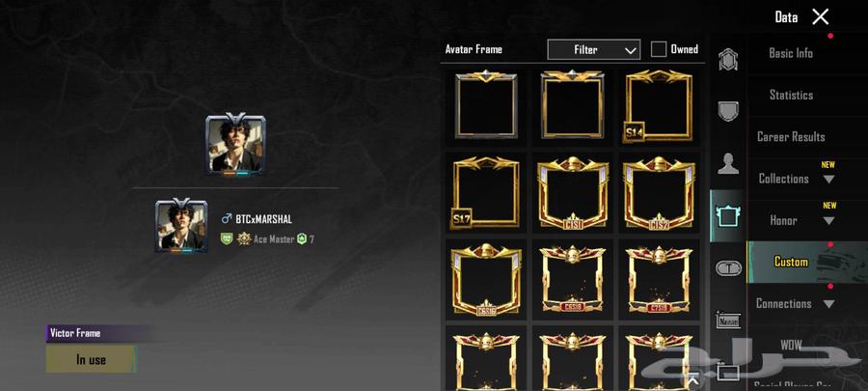Go to the Basic Info tab
Image resolution: width=868 pixels, height=391 pixels.
pyautogui.click(x=791, y=53)
